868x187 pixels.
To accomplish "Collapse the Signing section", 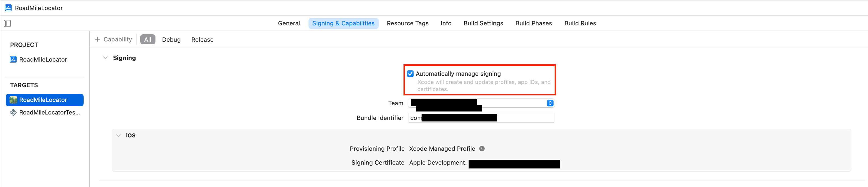I will [x=105, y=58].
